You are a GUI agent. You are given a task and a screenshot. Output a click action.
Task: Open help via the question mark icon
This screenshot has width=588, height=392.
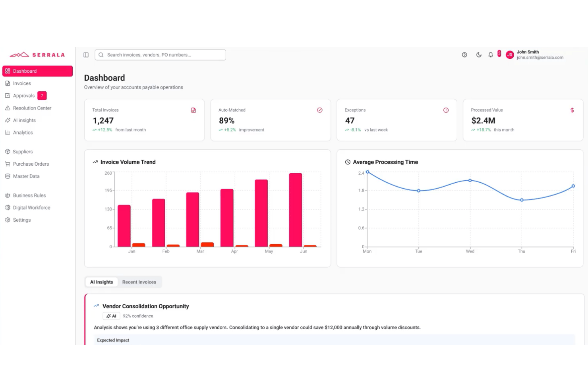tap(464, 55)
